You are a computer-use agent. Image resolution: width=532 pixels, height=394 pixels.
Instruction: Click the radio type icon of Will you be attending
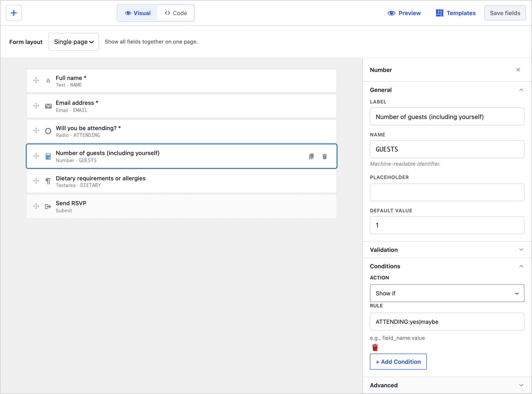pos(48,131)
